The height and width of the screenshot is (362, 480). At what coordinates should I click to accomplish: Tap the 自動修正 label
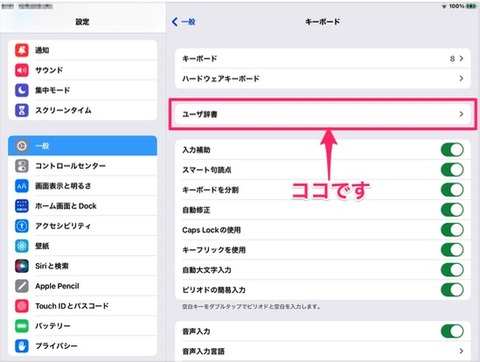point(196,210)
